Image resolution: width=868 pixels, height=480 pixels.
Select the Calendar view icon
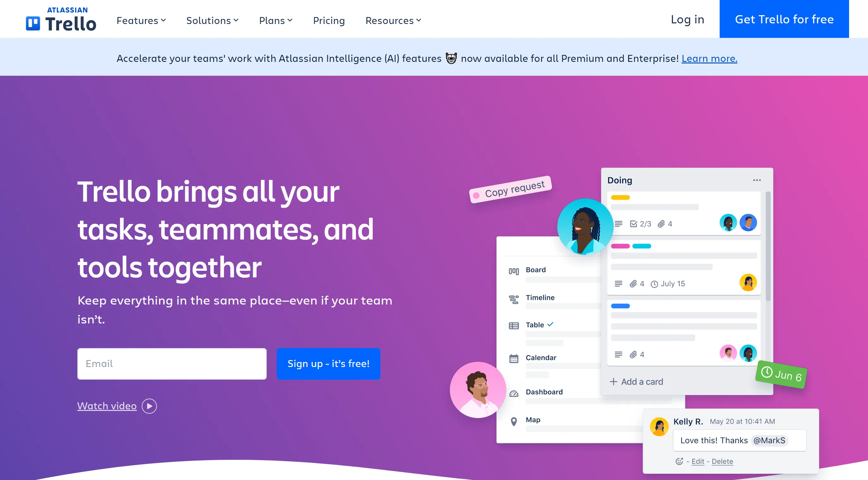click(x=514, y=358)
